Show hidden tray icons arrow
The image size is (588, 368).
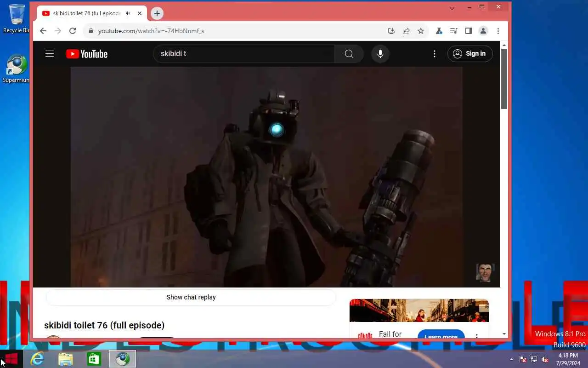tap(511, 359)
